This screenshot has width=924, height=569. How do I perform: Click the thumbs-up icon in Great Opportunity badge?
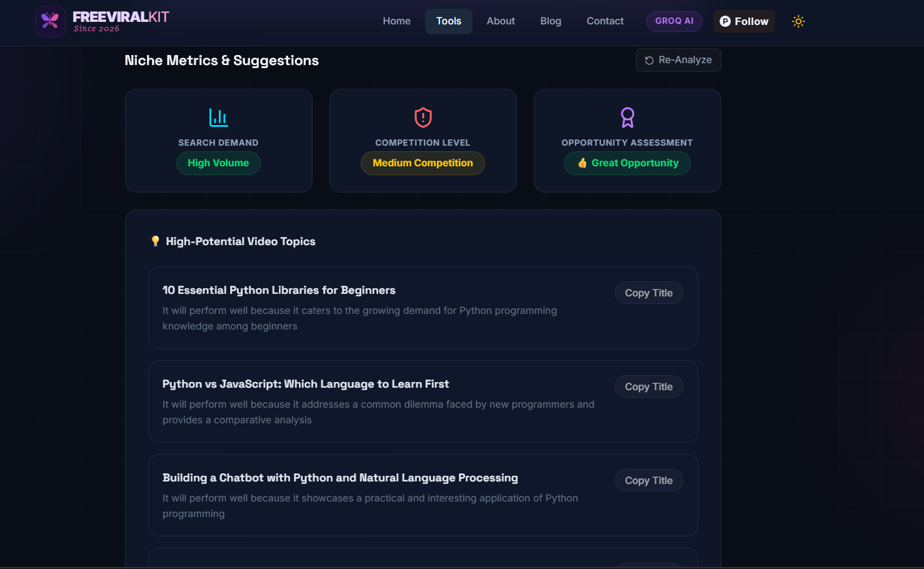[582, 163]
